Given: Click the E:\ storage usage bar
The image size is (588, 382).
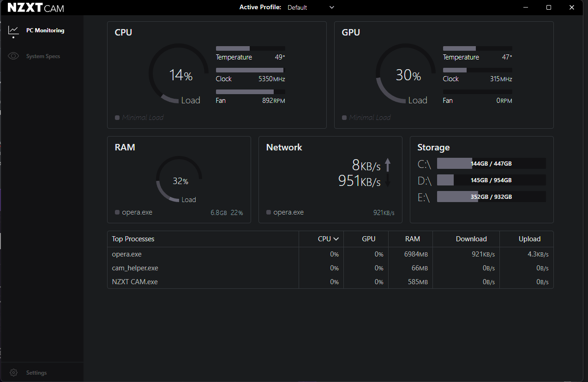Looking at the screenshot, I should pyautogui.click(x=492, y=197).
